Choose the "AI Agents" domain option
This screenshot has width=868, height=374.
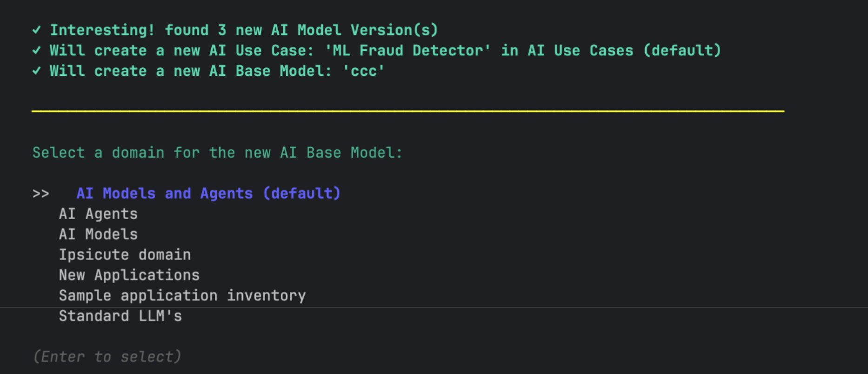pyautogui.click(x=98, y=214)
